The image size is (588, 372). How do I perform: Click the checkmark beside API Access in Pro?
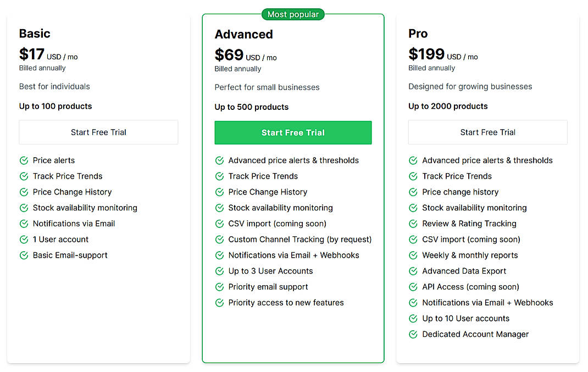[x=413, y=287]
